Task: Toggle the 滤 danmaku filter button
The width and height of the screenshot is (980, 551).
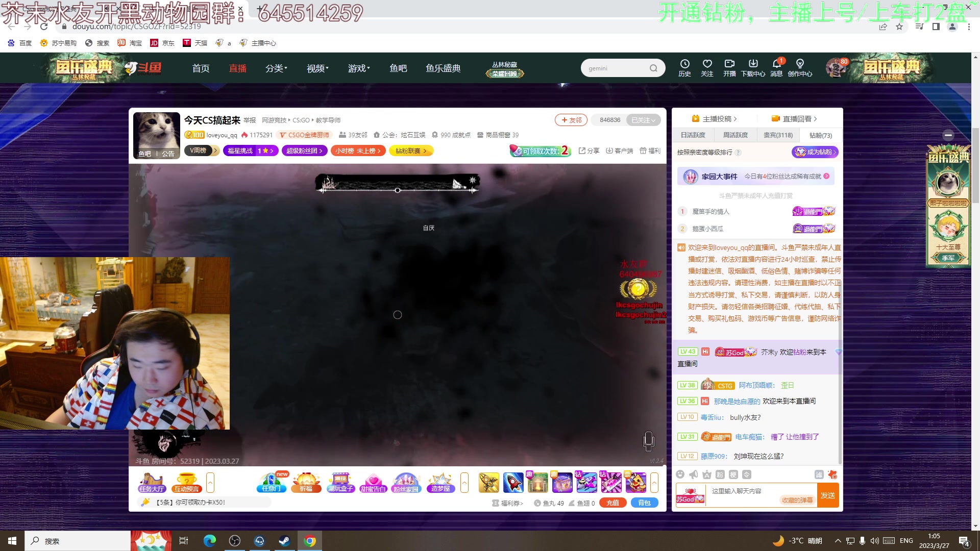Action: (819, 474)
